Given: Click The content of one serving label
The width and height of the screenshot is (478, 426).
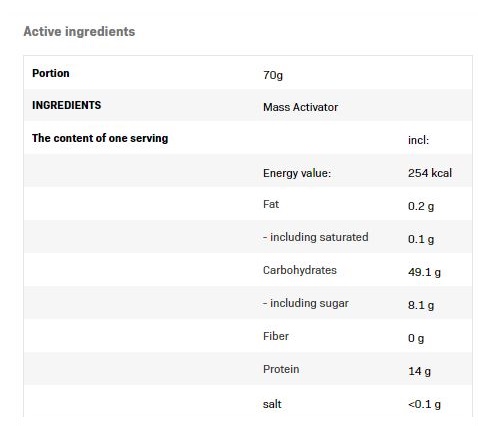Looking at the screenshot, I should click(x=100, y=138).
